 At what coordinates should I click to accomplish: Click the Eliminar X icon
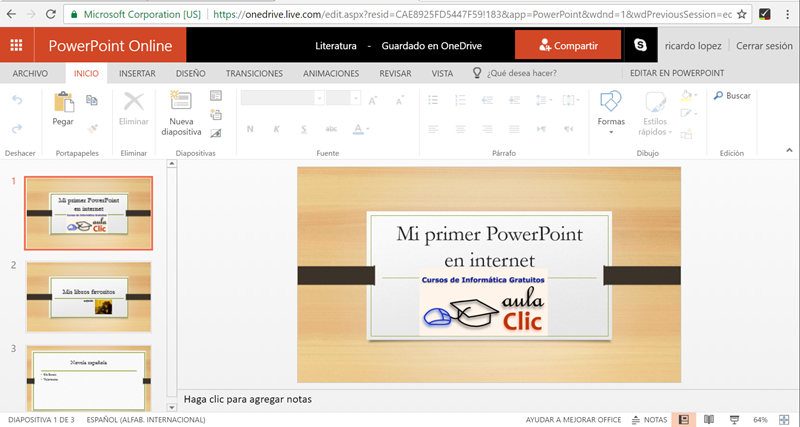coord(134,102)
